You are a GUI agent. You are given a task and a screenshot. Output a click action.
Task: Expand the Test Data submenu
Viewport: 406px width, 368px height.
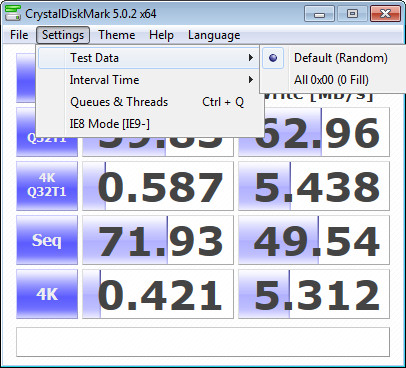pos(148,58)
